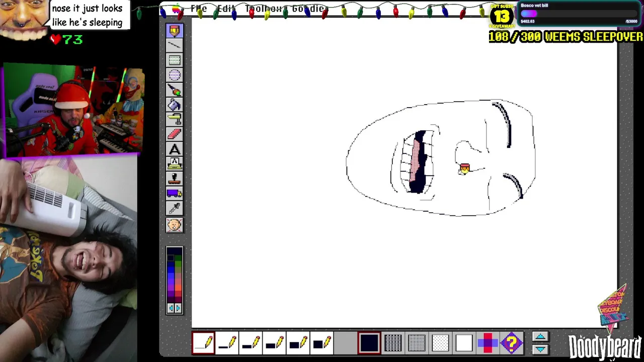The image size is (644, 362).
Task: Select the Electric Mixer tool
Action: pyautogui.click(x=175, y=119)
